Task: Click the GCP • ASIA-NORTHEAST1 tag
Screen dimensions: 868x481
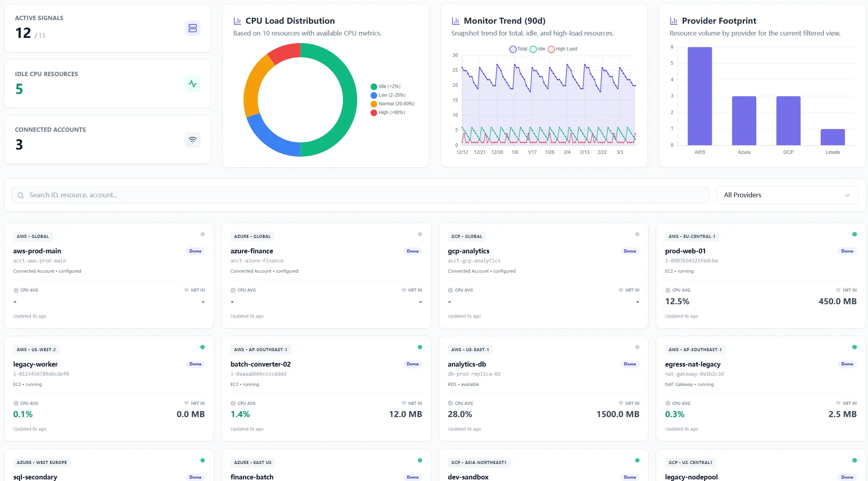Action: click(x=479, y=463)
